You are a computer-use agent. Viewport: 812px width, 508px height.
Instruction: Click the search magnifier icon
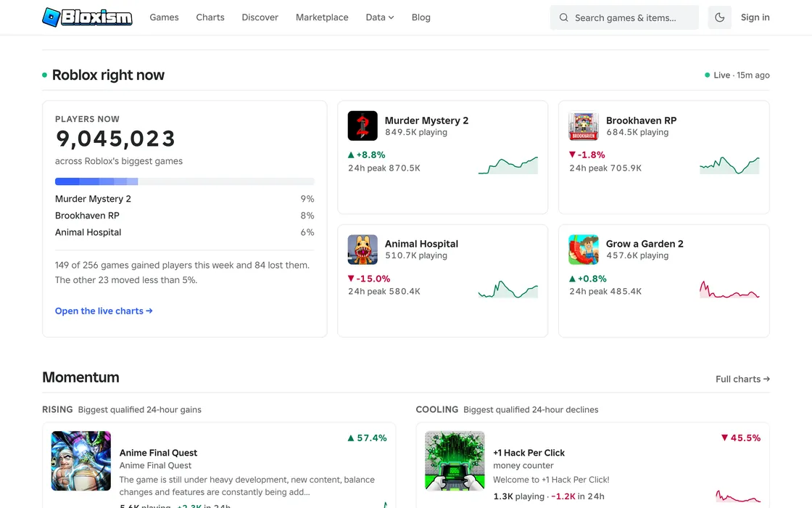[563, 17]
